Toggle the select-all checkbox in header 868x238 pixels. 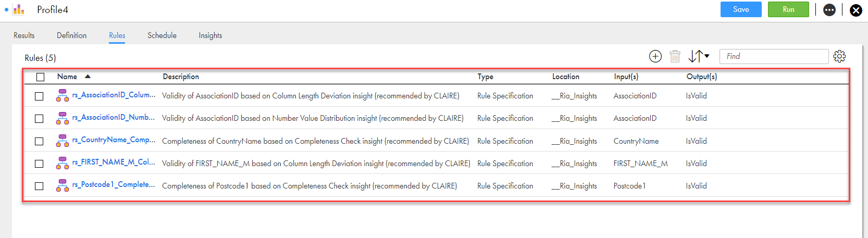point(41,77)
